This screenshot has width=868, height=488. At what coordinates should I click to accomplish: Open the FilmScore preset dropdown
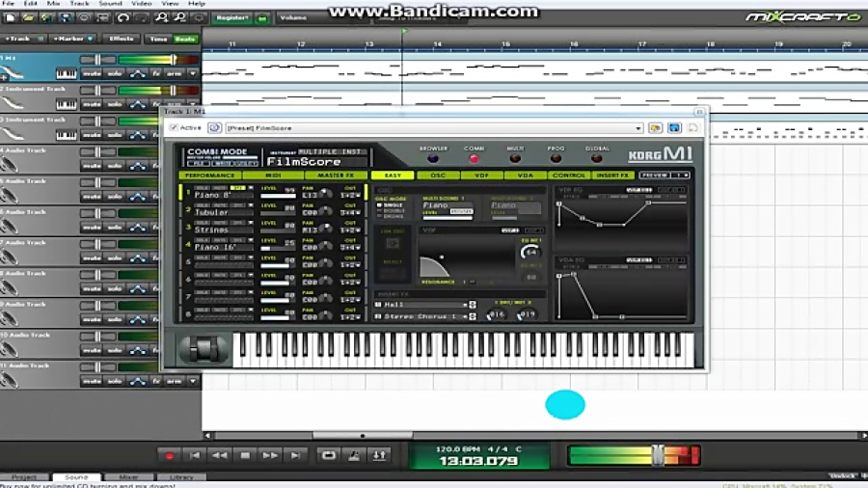[638, 128]
